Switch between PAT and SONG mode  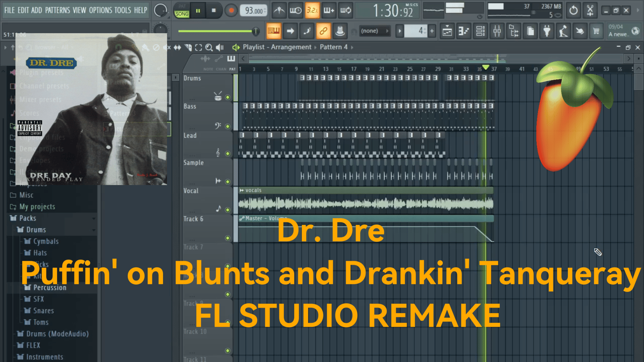182,10
